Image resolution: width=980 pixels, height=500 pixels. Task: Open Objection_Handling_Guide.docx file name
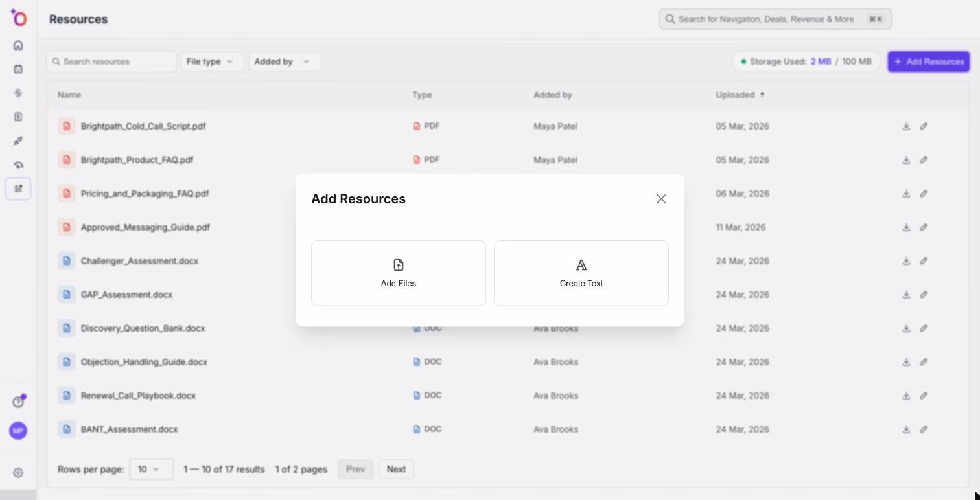[144, 362]
